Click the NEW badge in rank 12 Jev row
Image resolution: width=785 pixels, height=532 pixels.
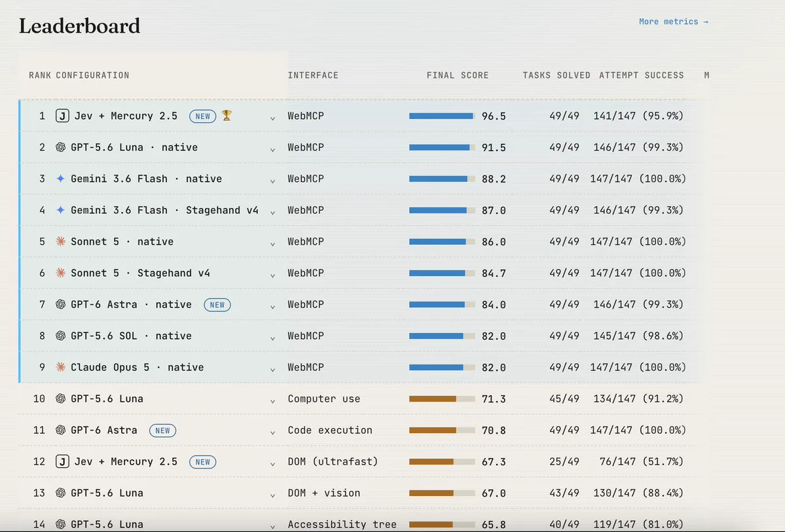pos(203,462)
